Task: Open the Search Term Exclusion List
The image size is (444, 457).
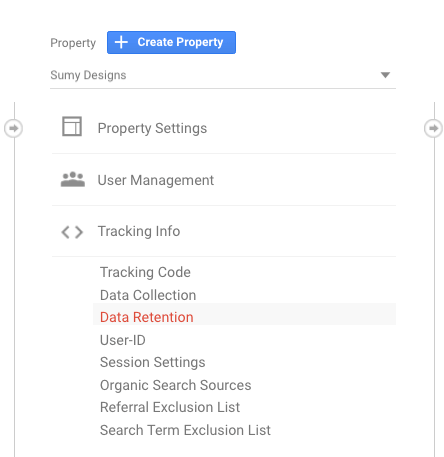Action: [x=185, y=430]
